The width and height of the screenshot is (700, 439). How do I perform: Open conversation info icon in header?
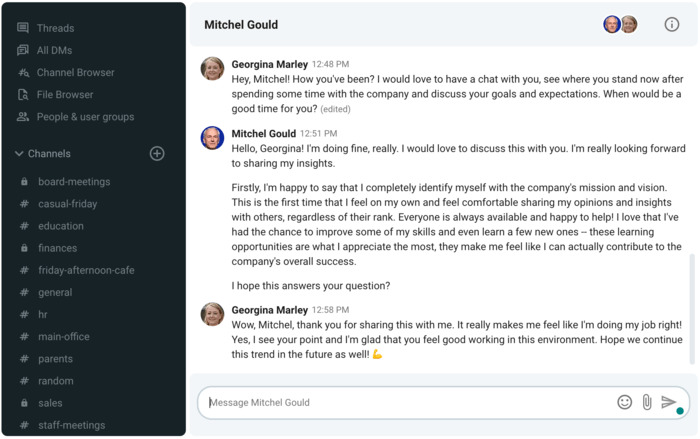671,25
